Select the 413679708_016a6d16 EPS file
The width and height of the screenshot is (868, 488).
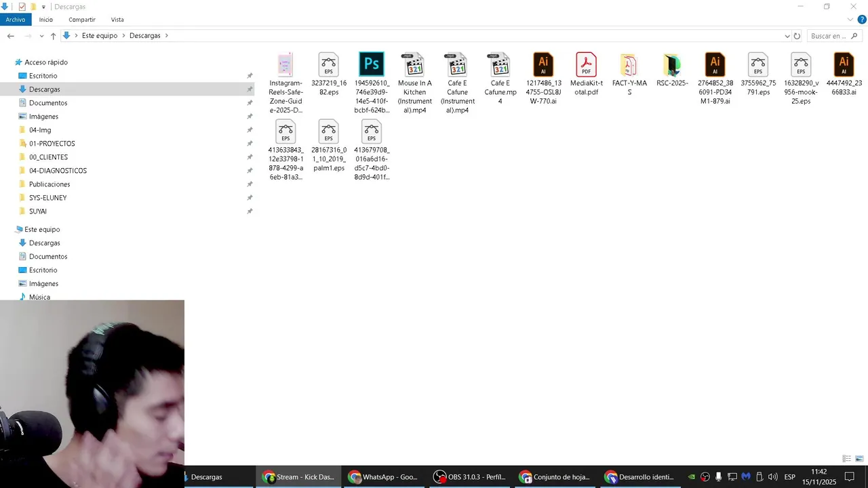point(372,150)
